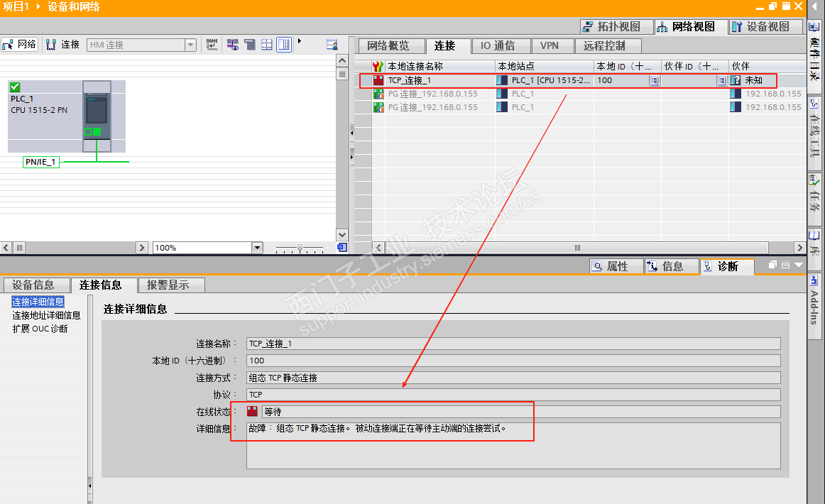Click the 本地站点 column header

click(x=544, y=66)
